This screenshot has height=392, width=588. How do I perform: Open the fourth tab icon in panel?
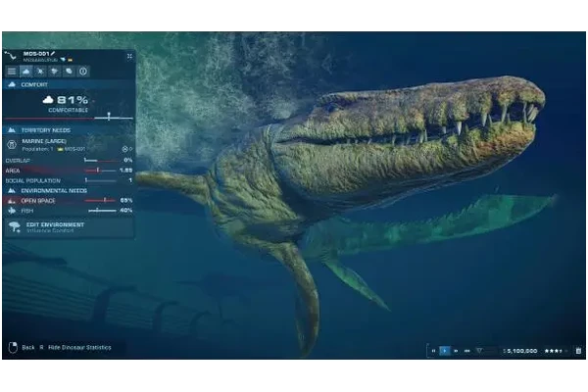point(54,72)
